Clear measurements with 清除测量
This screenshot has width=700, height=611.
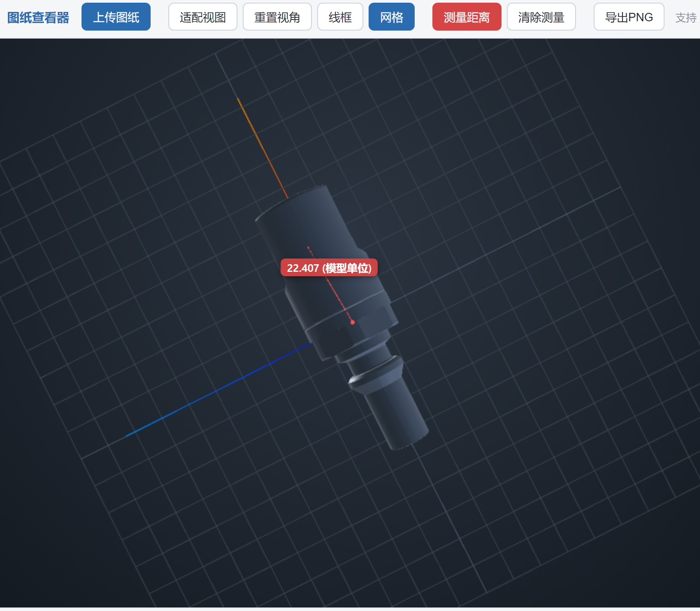point(541,17)
